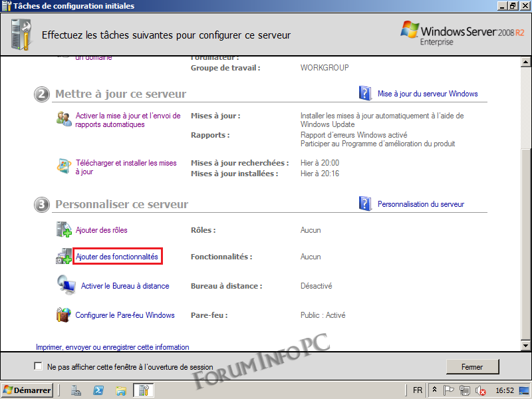Open the Action Center flag tray icon
The width and height of the screenshot is (532, 399).
point(448,390)
